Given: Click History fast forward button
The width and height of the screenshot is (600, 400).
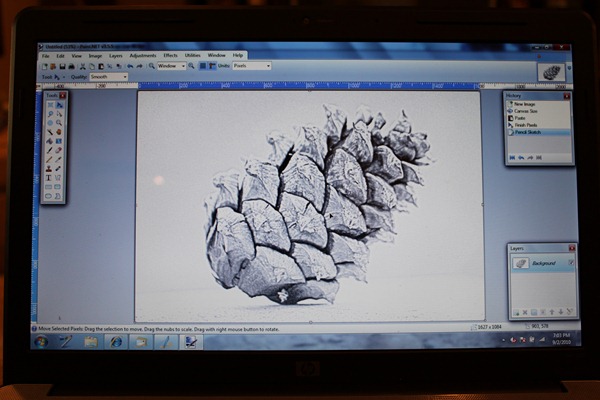Looking at the screenshot, I should coord(539,158).
